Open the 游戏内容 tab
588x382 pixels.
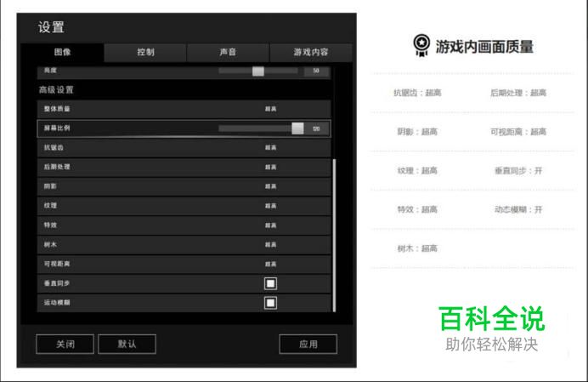coord(311,52)
